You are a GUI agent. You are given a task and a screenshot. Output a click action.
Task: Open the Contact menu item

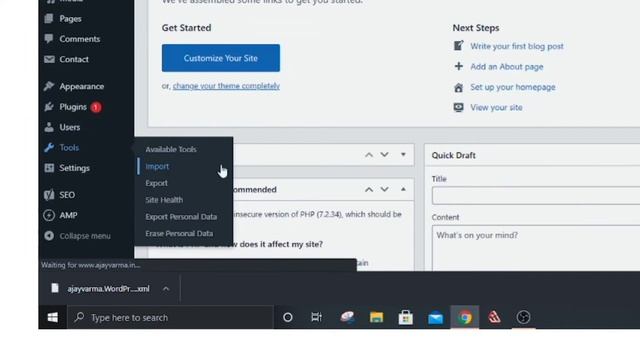coord(74,59)
